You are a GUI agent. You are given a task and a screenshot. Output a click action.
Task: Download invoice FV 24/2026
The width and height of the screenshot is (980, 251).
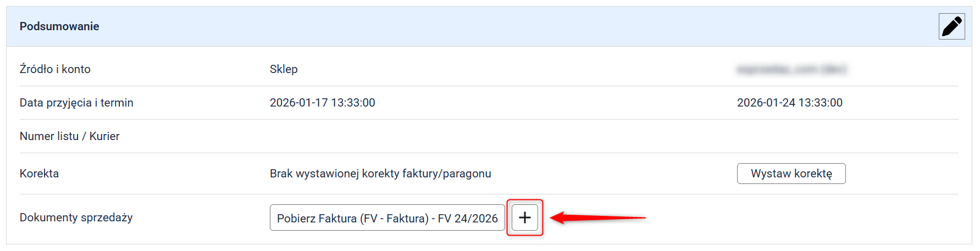pos(387,218)
